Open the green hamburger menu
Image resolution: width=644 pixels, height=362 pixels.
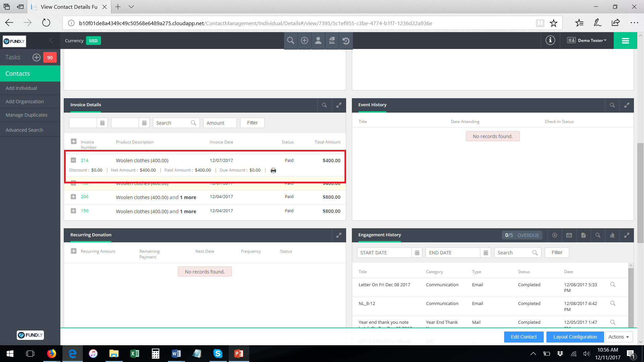pos(625,41)
